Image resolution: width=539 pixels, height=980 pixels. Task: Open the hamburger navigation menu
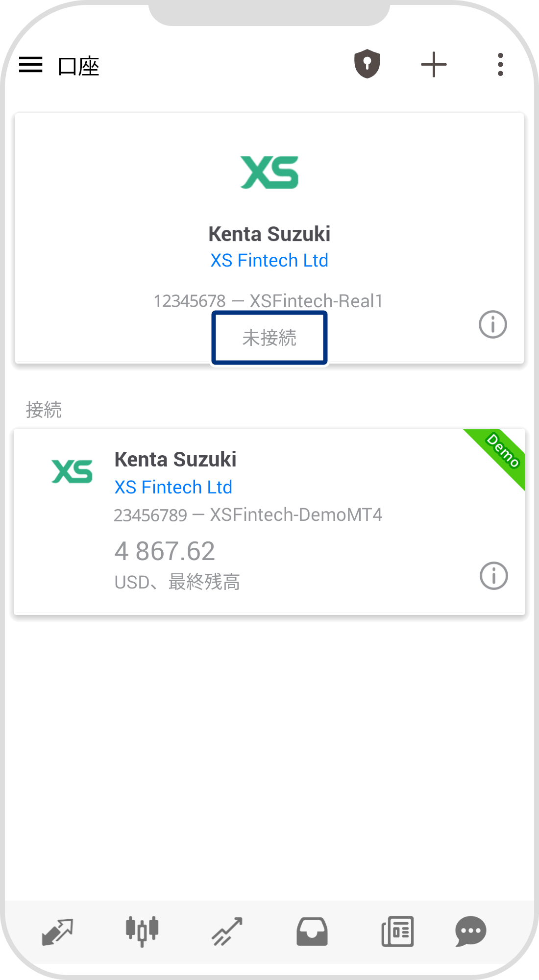[x=30, y=65]
